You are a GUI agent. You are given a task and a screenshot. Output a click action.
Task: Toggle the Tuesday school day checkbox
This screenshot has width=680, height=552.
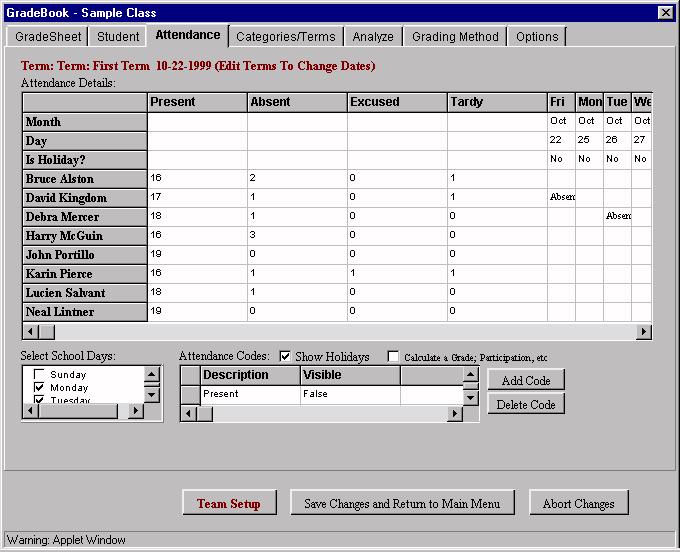click(x=39, y=399)
